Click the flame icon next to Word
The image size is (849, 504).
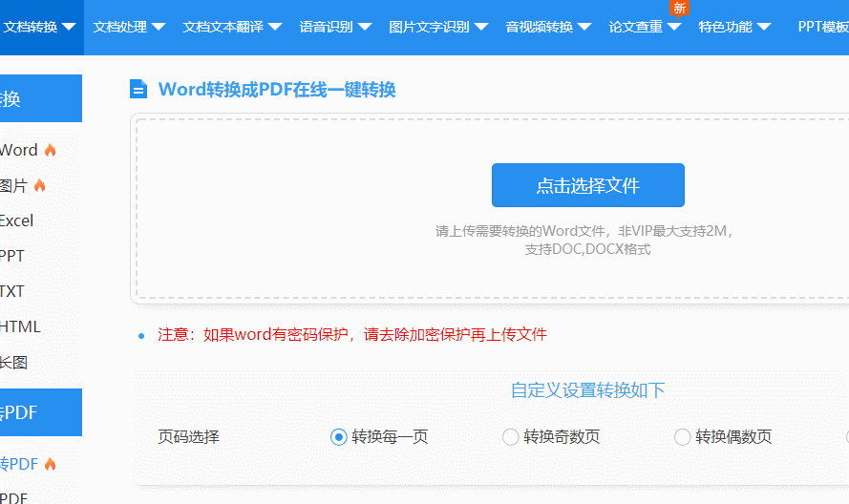[50, 150]
